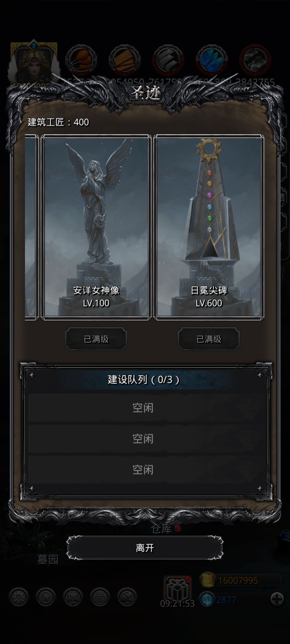Tap the wood planks resource icon

[x=125, y=60]
